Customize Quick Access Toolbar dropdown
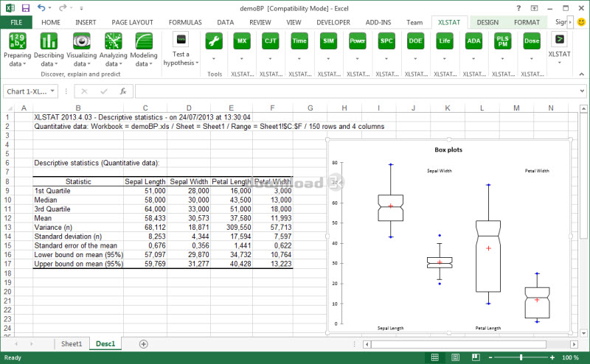The image size is (590, 364). [x=81, y=8]
